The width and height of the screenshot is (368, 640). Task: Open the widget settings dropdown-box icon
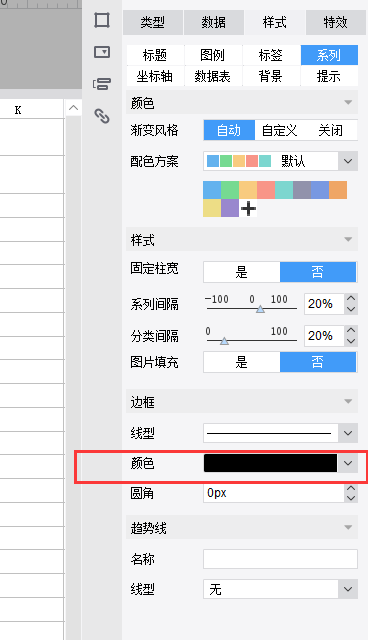point(102,52)
